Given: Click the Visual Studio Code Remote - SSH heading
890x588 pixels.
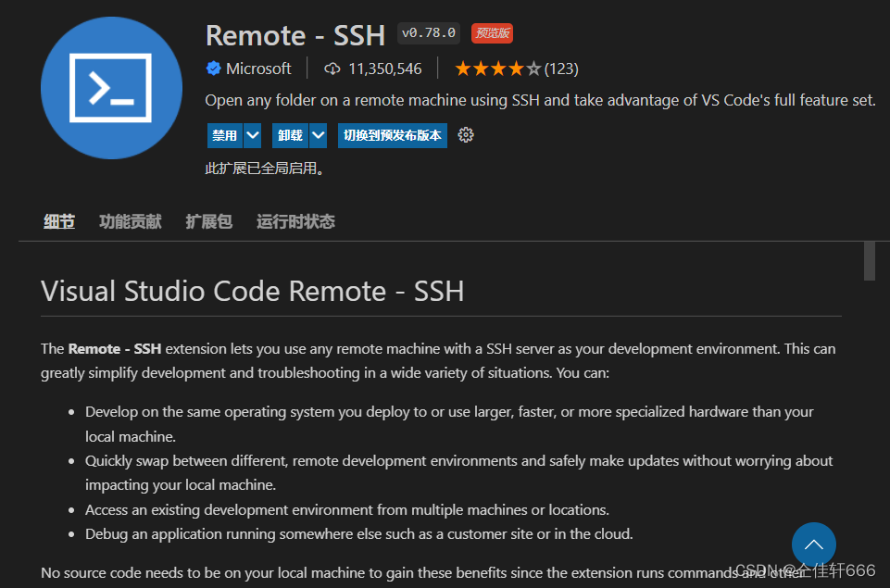Looking at the screenshot, I should point(253,291).
